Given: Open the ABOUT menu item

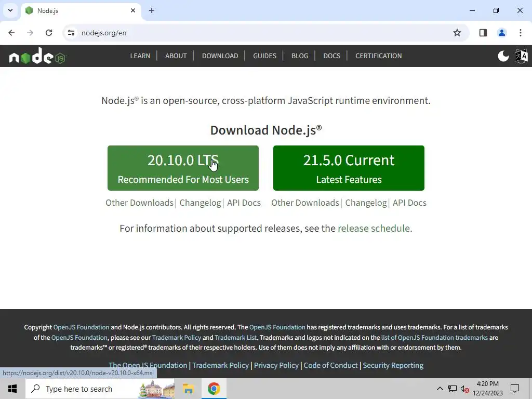Looking at the screenshot, I should (x=176, y=56).
